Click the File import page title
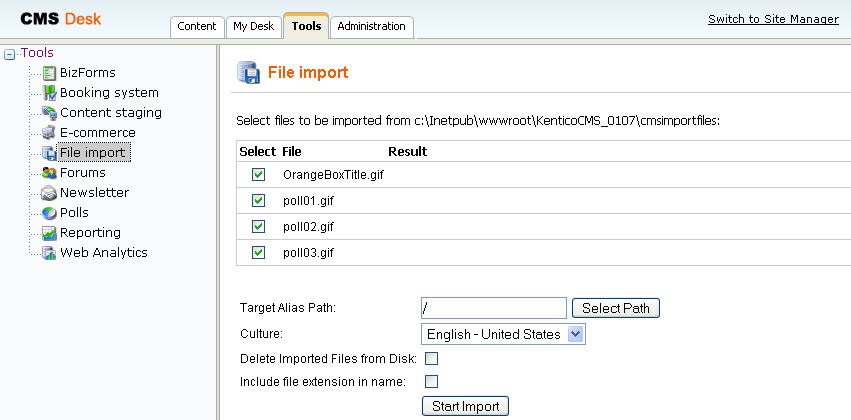 [x=308, y=72]
